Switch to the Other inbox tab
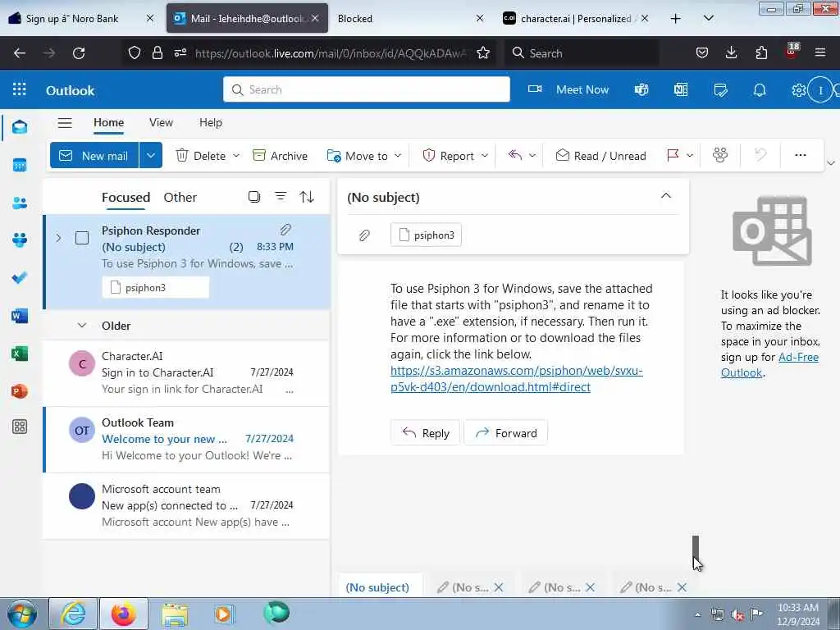This screenshot has height=630, width=840. coord(180,197)
